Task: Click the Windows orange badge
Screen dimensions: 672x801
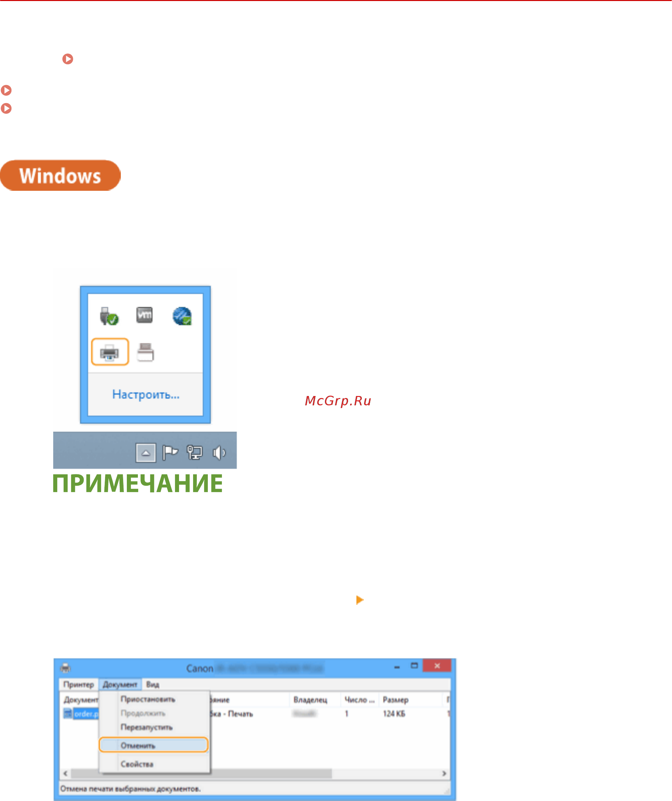Action: (60, 175)
